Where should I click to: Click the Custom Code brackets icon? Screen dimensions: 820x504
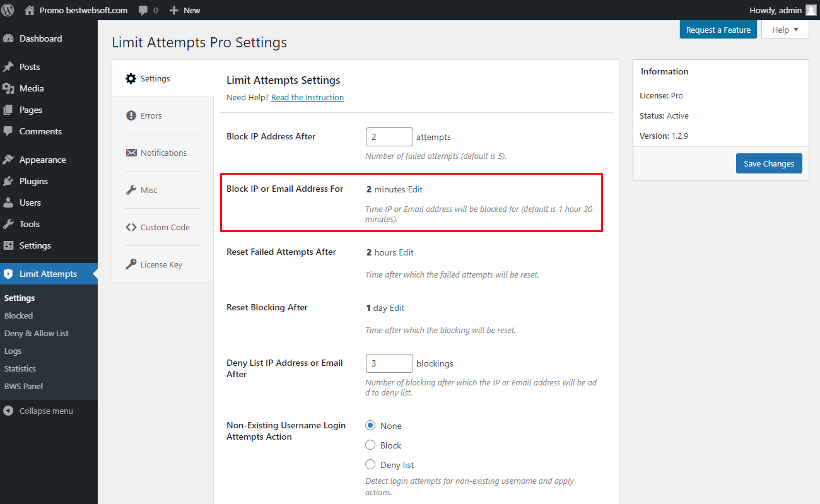click(131, 227)
